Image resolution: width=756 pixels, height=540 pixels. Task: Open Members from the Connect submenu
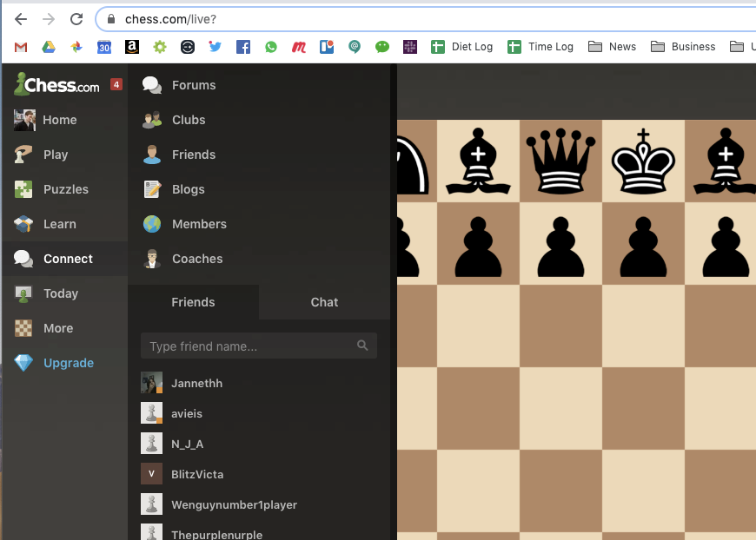click(259, 224)
